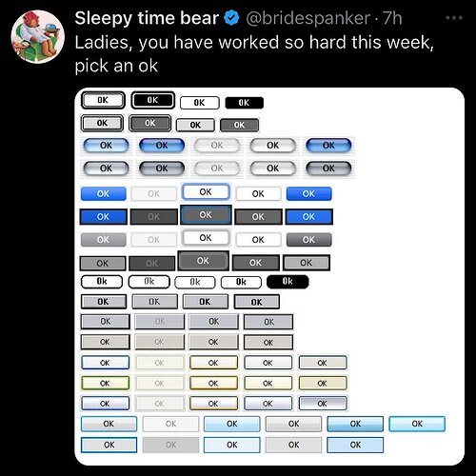Click the first blue glossy aqua OK button
This screenshot has height=476, width=476.
(x=106, y=146)
